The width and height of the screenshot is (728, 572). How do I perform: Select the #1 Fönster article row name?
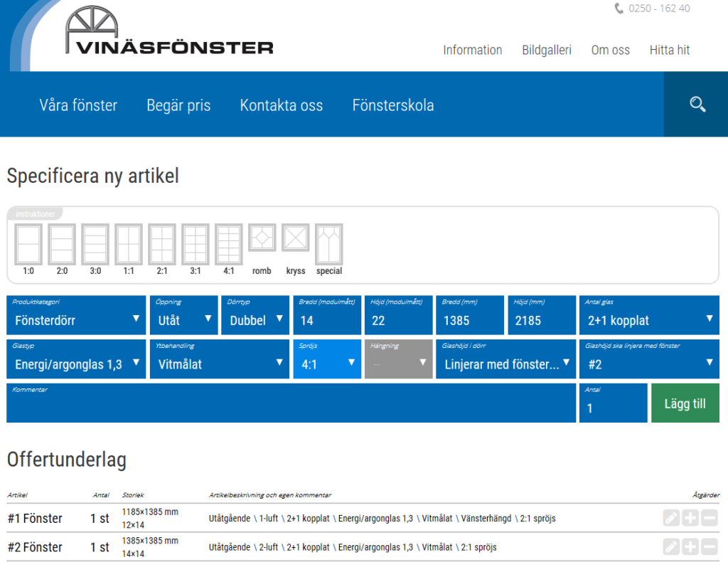click(x=35, y=518)
